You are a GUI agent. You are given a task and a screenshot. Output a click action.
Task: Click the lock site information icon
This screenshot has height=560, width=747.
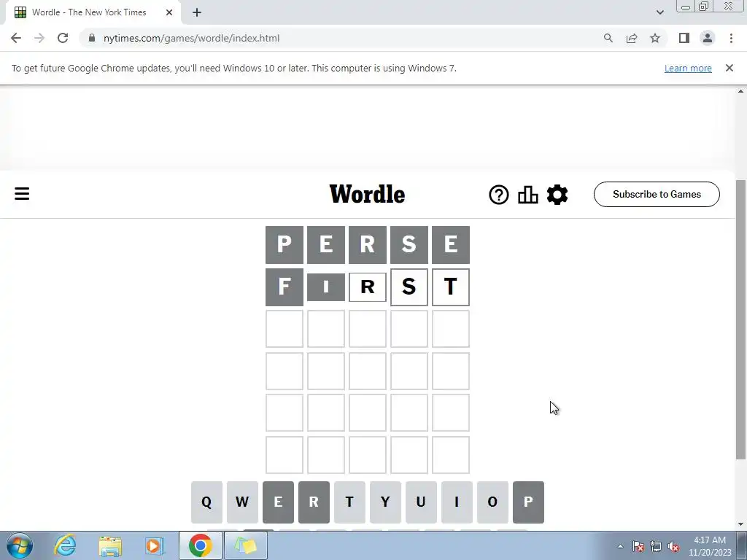(x=92, y=38)
